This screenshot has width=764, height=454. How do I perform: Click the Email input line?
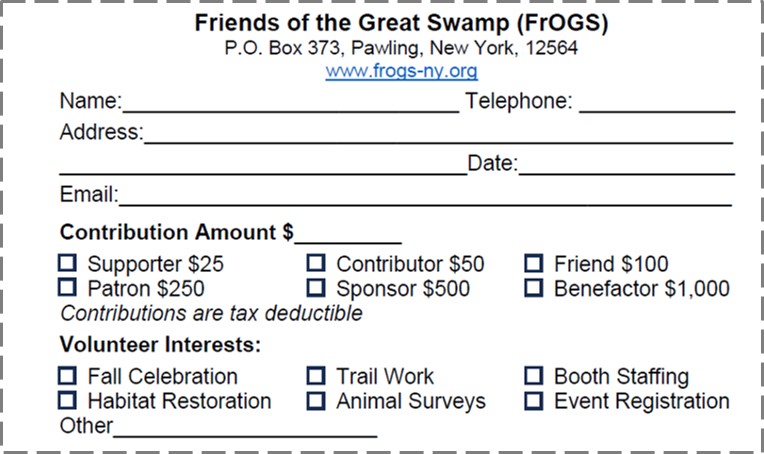point(425,197)
